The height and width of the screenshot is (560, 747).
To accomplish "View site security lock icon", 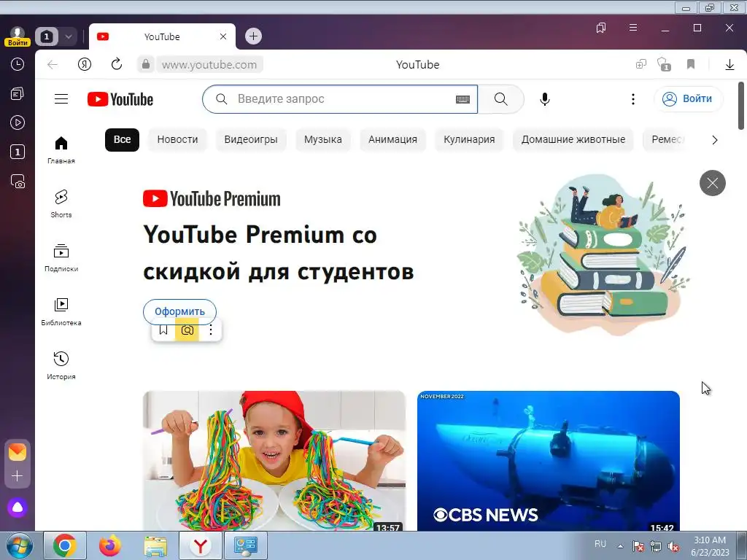I will tap(146, 64).
